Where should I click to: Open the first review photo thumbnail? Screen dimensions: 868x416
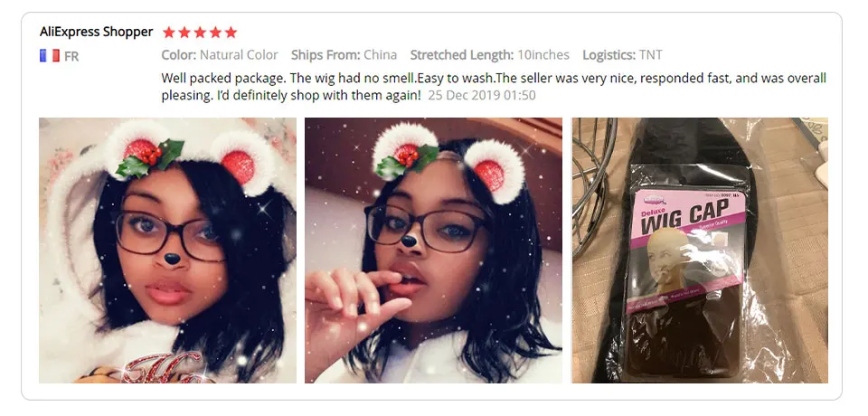(167, 251)
